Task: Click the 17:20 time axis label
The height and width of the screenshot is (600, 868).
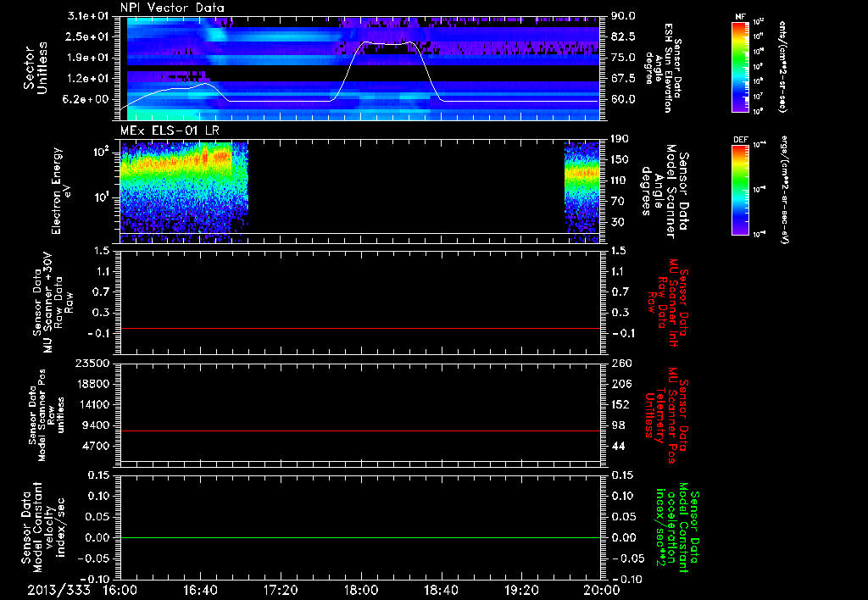Action: (281, 590)
